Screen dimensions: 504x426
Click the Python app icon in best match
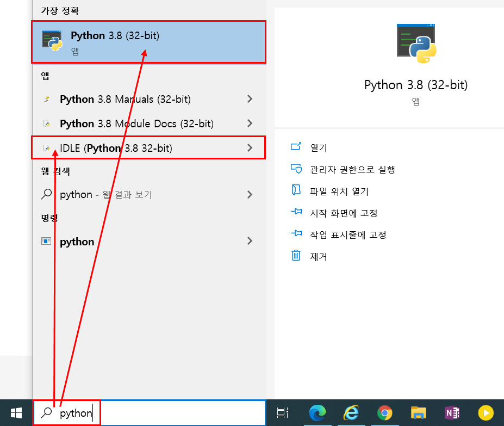[52, 41]
